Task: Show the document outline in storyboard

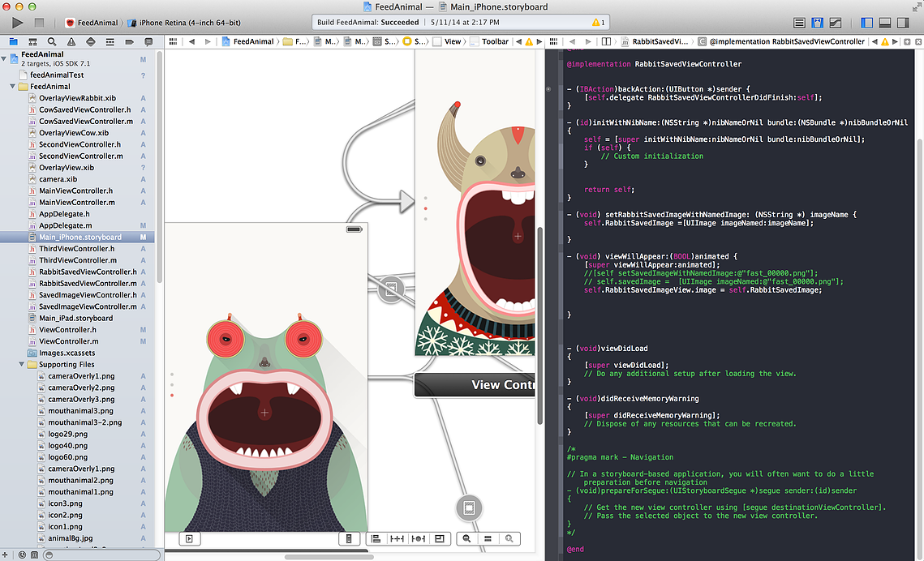Action: point(189,538)
